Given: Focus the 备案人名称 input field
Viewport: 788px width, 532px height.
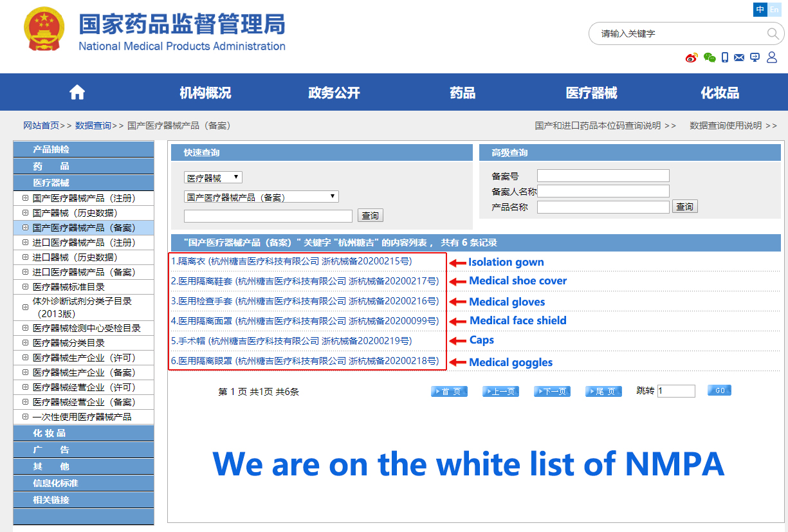Looking at the screenshot, I should 603,191.
